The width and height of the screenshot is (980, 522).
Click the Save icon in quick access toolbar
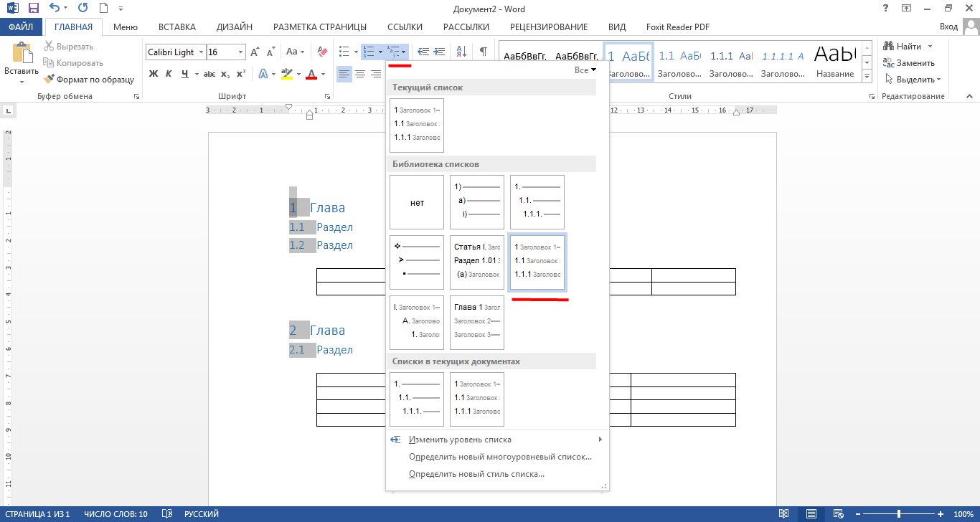tap(33, 9)
